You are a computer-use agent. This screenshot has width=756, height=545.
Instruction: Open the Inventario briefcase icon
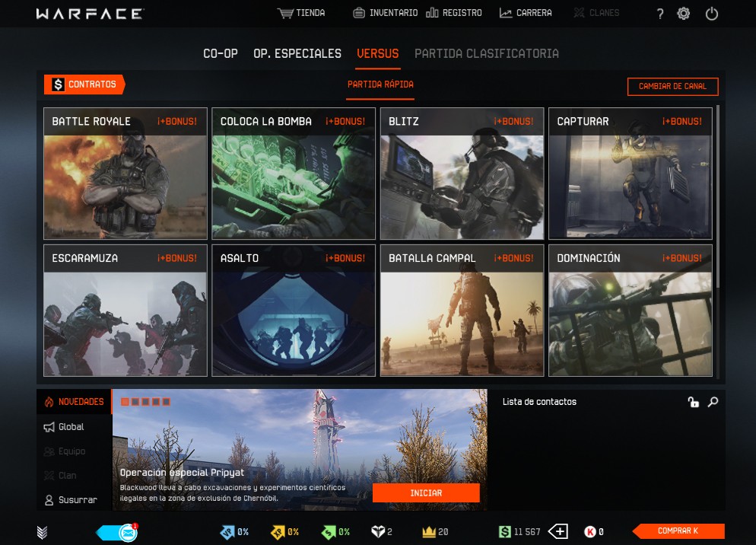pos(359,13)
